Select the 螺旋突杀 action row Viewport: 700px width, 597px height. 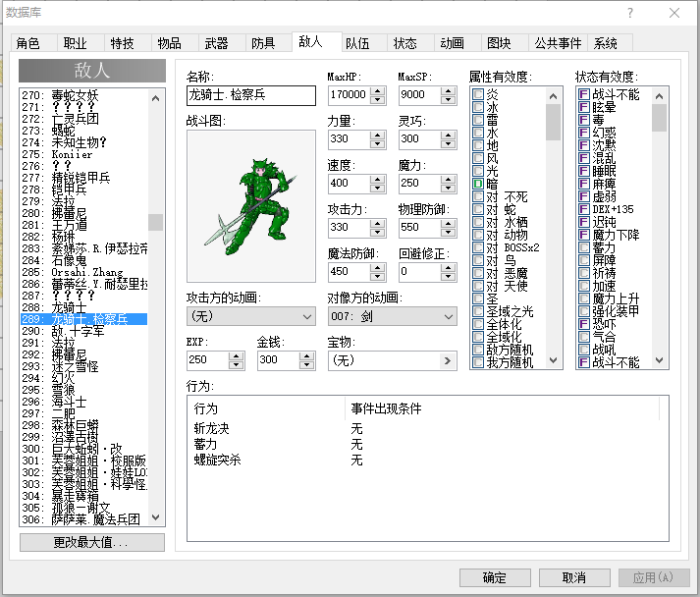tap(426, 460)
